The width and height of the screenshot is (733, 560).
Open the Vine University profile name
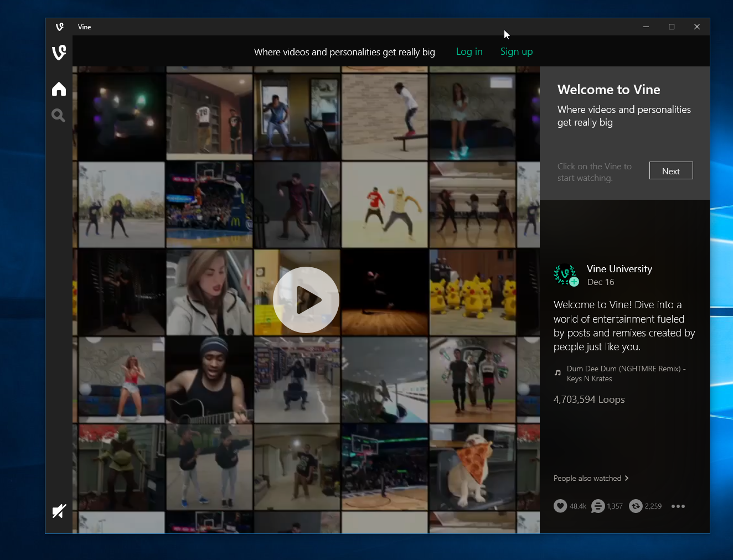620,269
